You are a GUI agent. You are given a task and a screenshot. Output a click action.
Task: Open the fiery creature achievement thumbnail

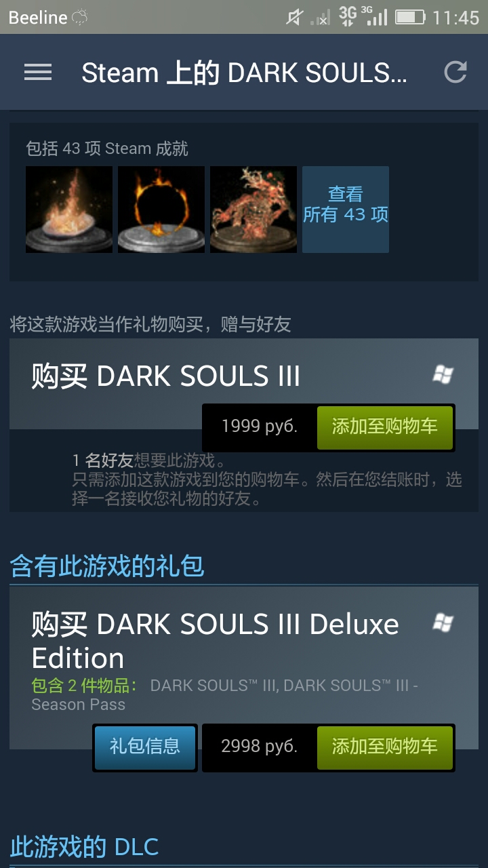pos(253,210)
